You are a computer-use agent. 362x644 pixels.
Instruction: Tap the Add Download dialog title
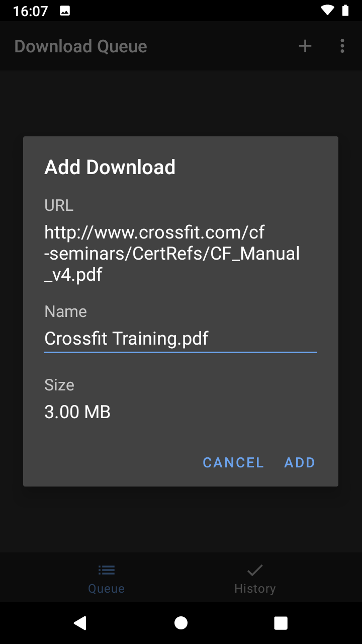click(x=110, y=167)
